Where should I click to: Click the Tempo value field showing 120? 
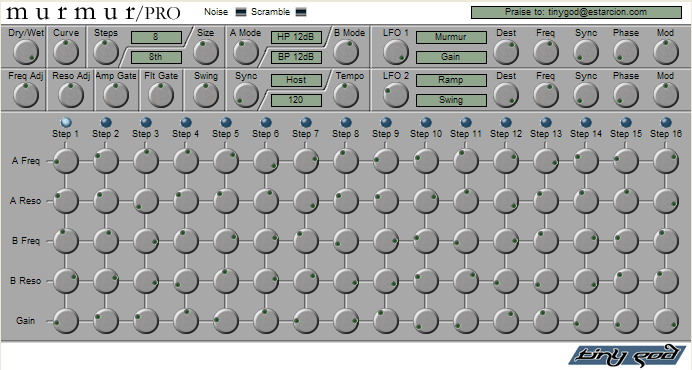pos(296,100)
